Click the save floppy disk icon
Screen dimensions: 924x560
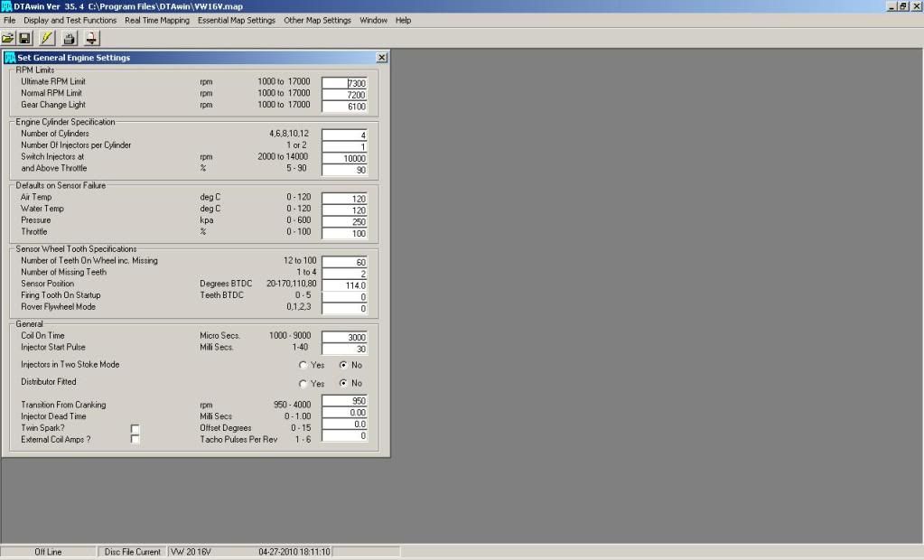(25, 38)
